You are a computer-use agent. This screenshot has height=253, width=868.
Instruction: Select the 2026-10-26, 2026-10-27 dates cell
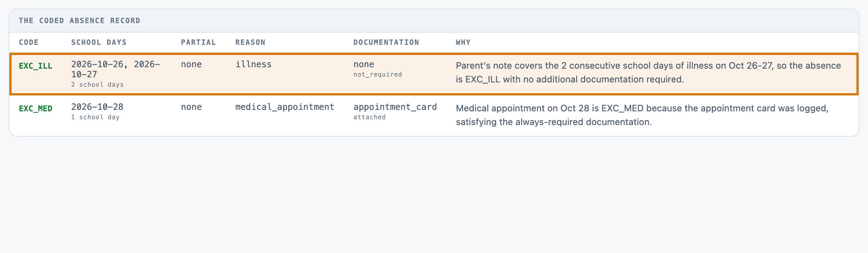116,69
